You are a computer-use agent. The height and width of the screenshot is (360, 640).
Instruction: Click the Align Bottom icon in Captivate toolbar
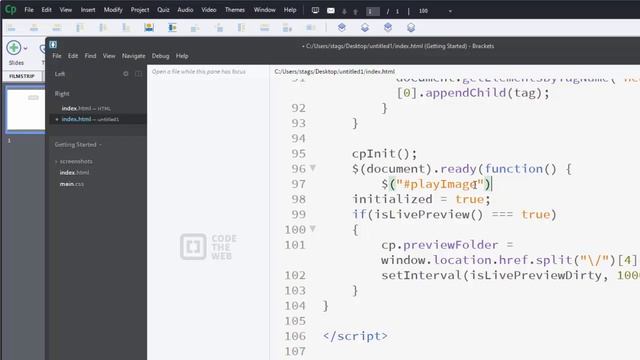pyautogui.click(x=126, y=28)
